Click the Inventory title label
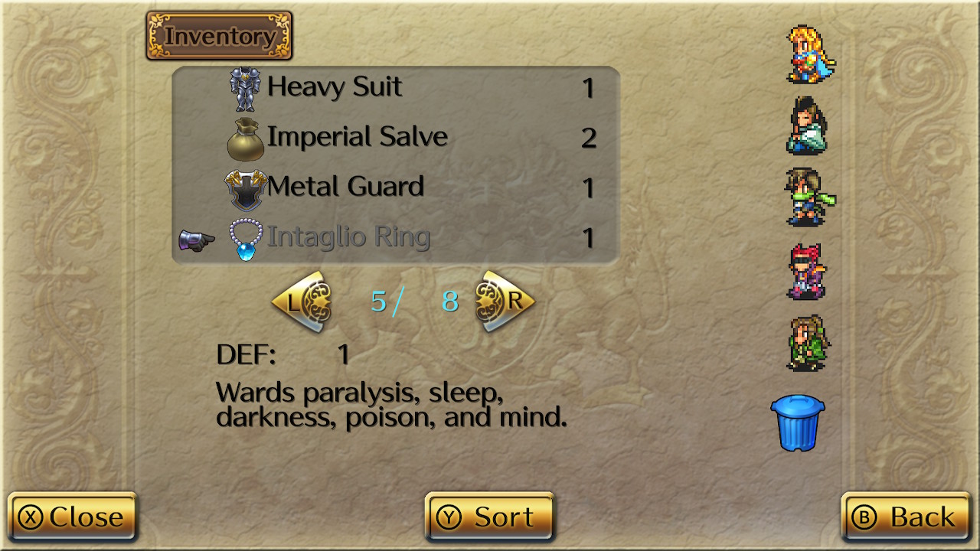This screenshot has width=980, height=551. pyautogui.click(x=220, y=35)
